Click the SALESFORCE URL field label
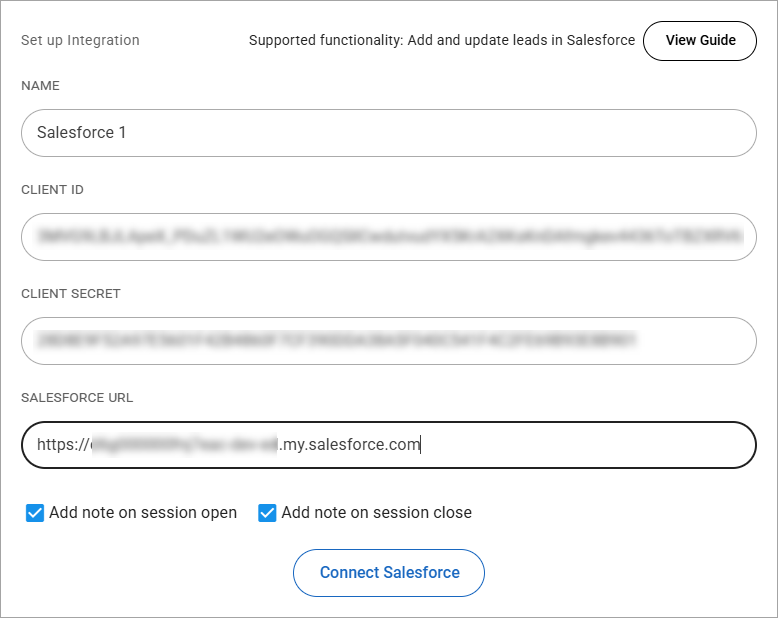 [x=77, y=398]
